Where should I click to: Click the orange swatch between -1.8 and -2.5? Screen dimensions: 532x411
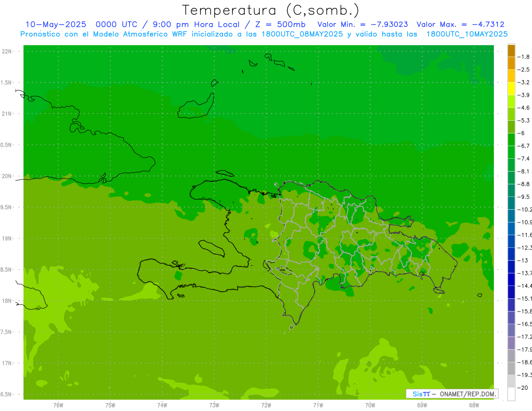point(511,63)
